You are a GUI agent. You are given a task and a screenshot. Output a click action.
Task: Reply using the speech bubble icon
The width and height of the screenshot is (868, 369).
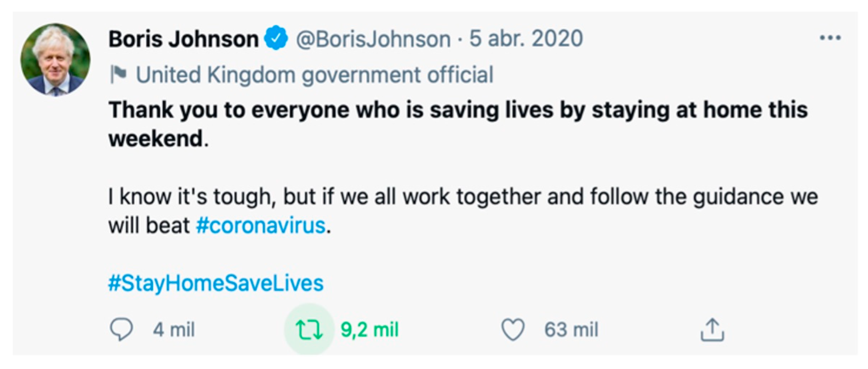121,329
